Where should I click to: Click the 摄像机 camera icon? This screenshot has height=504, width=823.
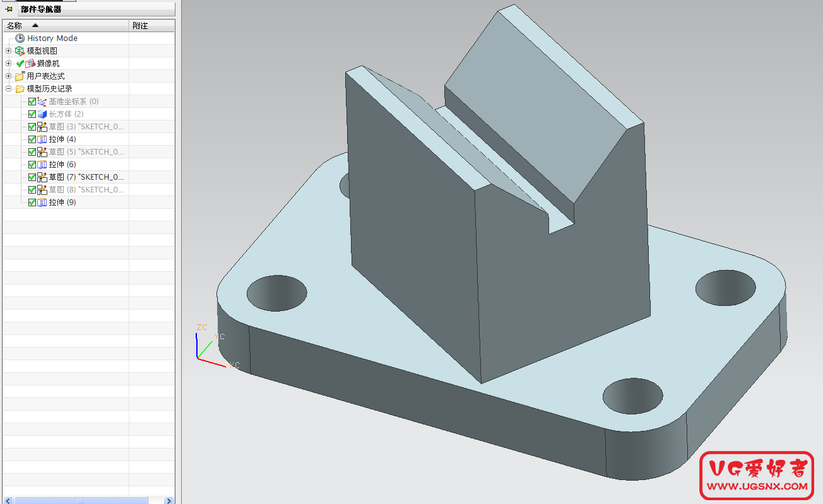tap(30, 64)
